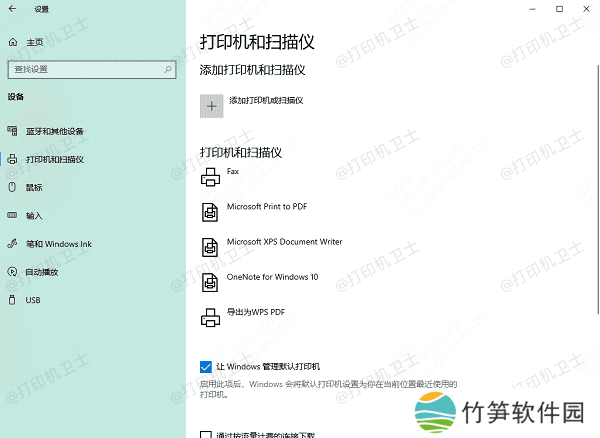This screenshot has height=438, width=600.
Task: Click the mouse icon next to 鼠标
Action: click(x=12, y=187)
